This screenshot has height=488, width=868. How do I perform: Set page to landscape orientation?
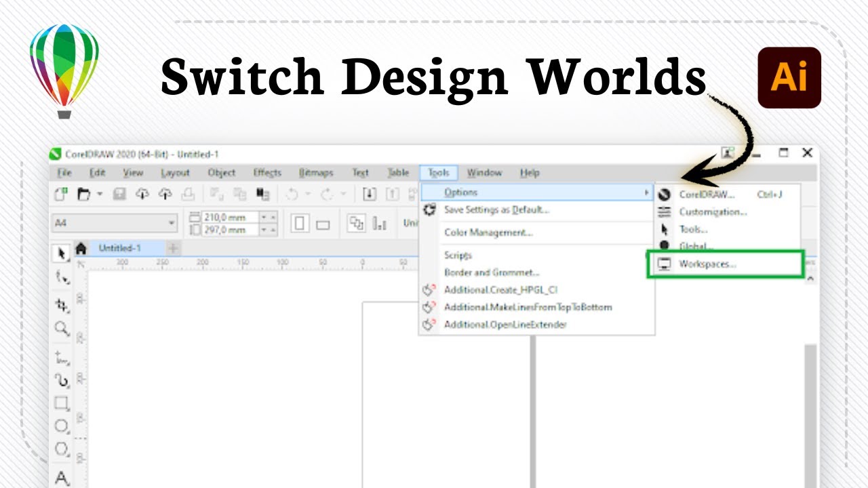coord(323,224)
